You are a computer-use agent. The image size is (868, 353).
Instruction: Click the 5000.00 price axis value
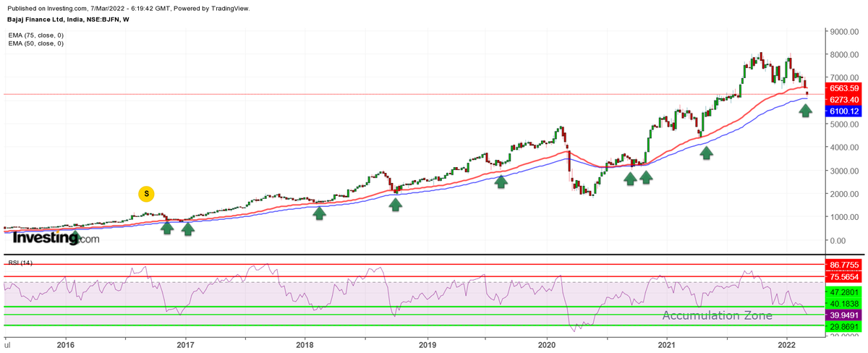click(x=845, y=124)
